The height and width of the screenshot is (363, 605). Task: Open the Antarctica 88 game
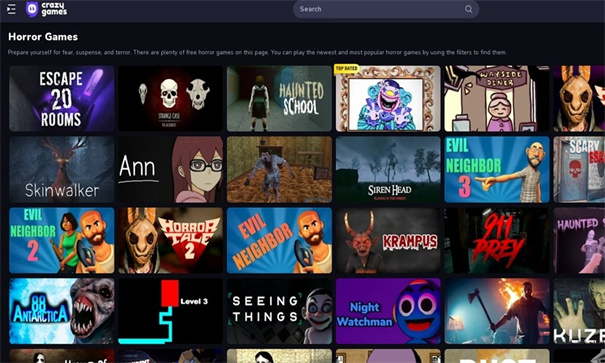(x=62, y=311)
